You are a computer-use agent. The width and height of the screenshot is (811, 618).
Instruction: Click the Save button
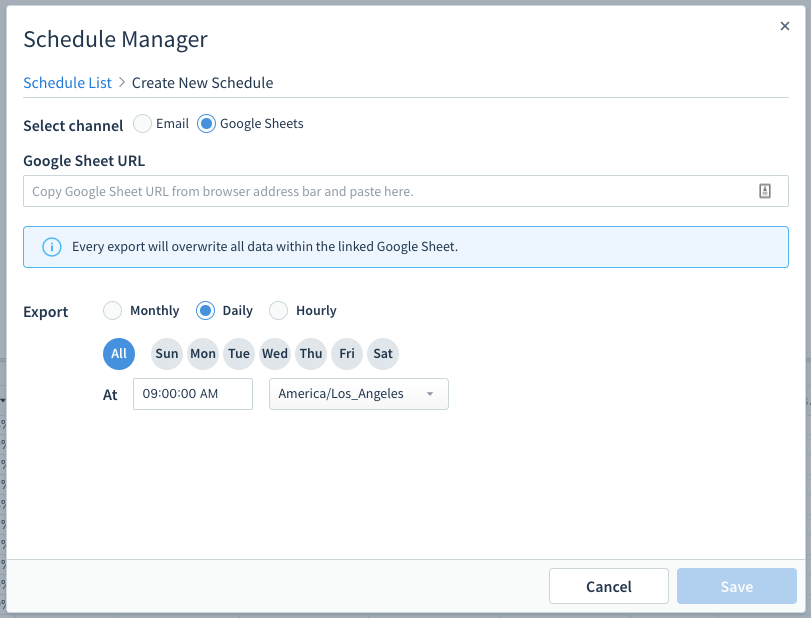tap(737, 586)
